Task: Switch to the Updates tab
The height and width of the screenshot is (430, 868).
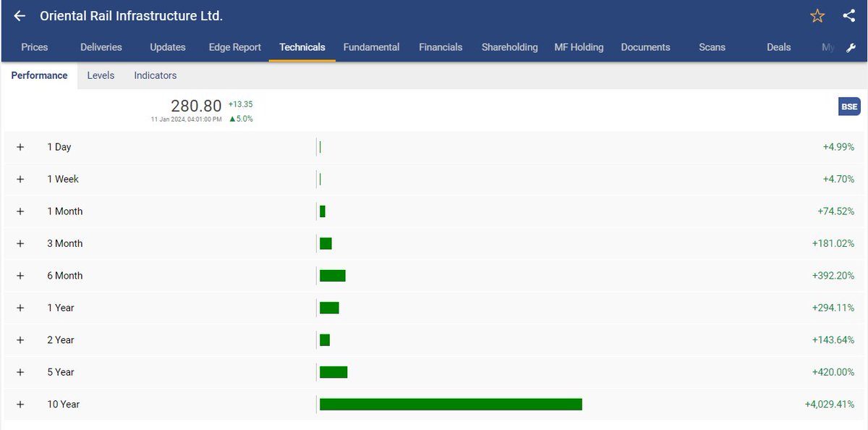Action: click(x=168, y=47)
